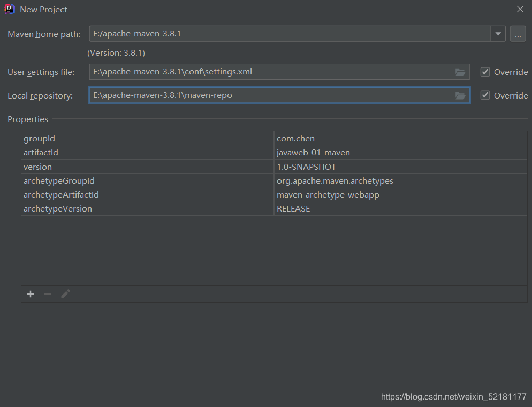Click the IntelliJ IDEA logo in title bar

point(10,9)
